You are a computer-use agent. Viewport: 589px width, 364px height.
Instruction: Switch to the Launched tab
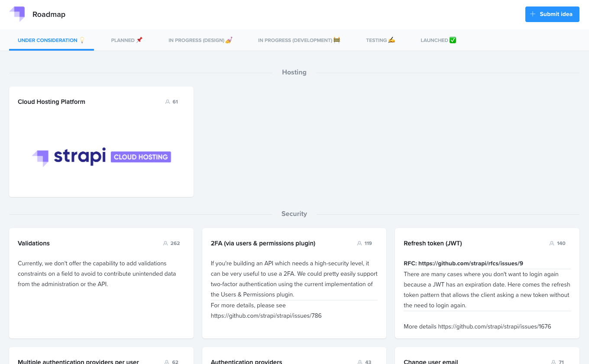[439, 40]
